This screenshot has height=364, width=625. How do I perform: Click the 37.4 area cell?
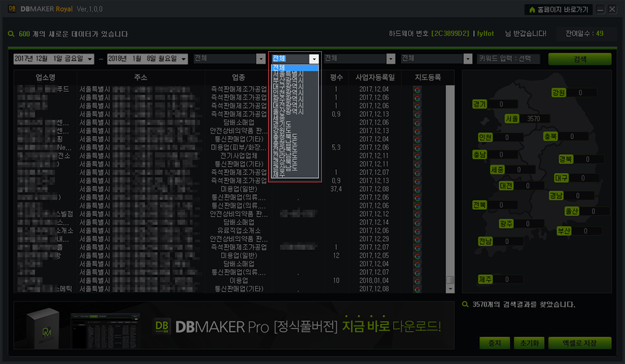coord(336,189)
